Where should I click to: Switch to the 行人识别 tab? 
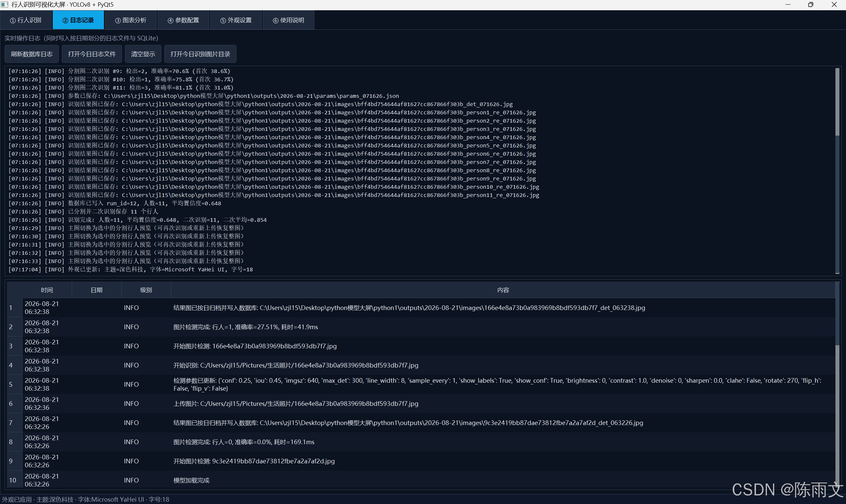click(26, 20)
